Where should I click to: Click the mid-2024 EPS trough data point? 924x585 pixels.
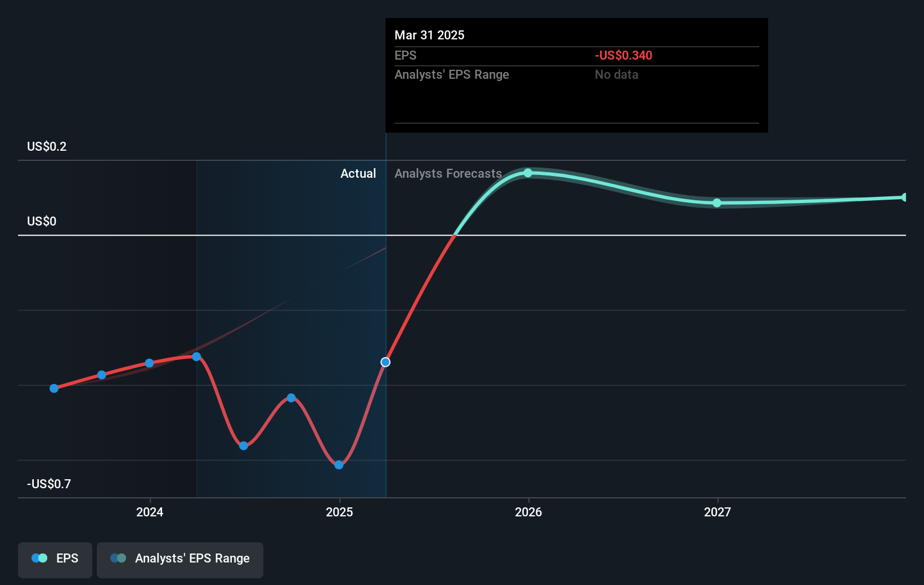[x=243, y=445]
